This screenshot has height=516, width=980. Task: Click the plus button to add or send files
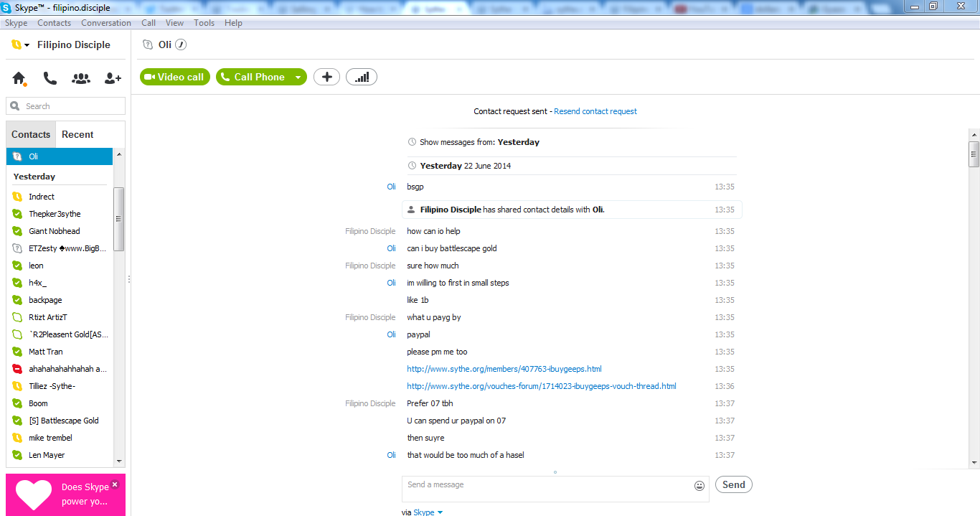coord(326,77)
